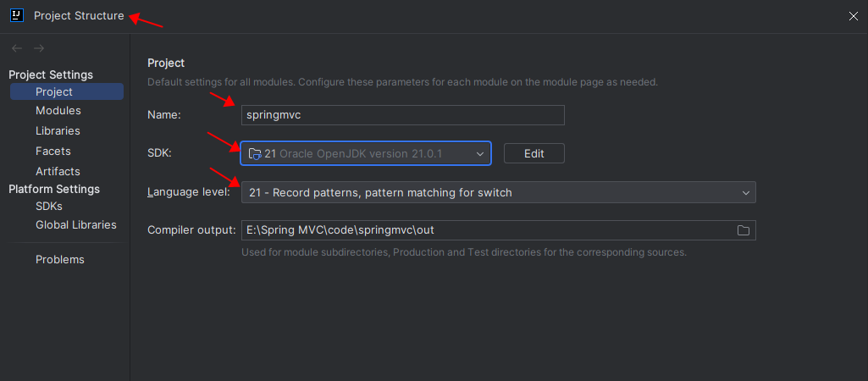Viewport: 868px width, 381px height.
Task: Open the SDK dropdown arrow
Action: tap(480, 153)
